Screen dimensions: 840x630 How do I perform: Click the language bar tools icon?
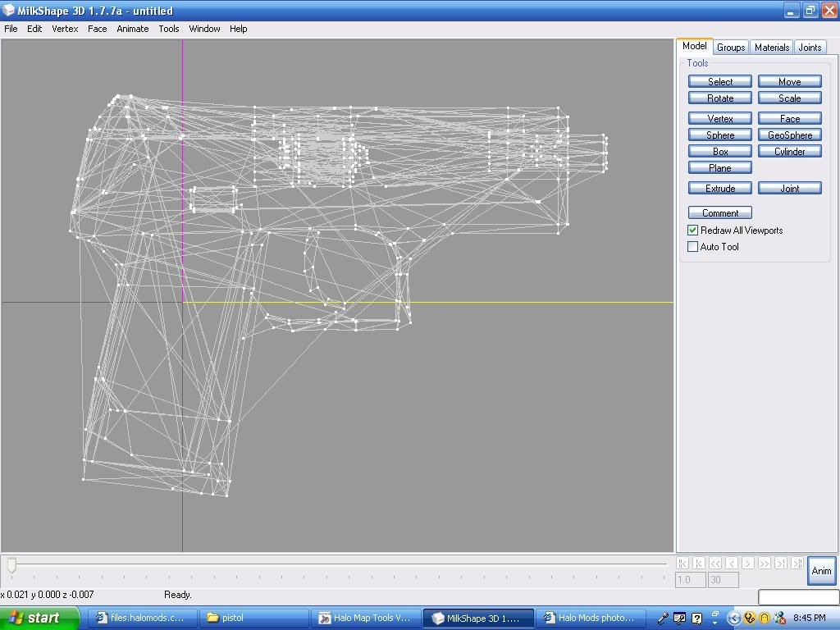[x=679, y=619]
